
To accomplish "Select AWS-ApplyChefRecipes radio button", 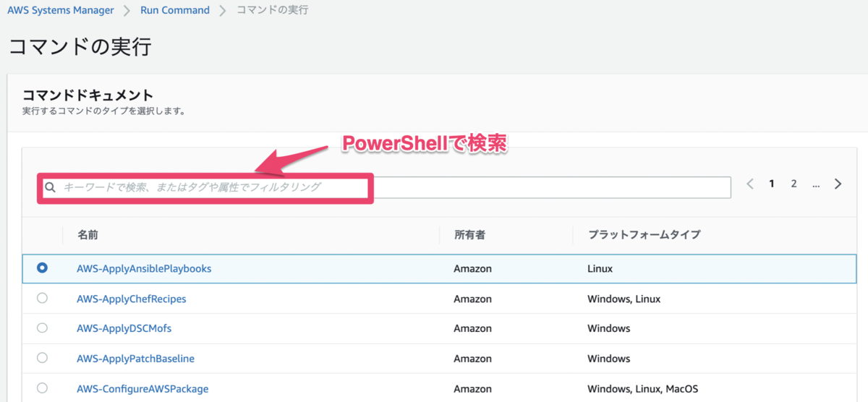I will tap(42, 298).
